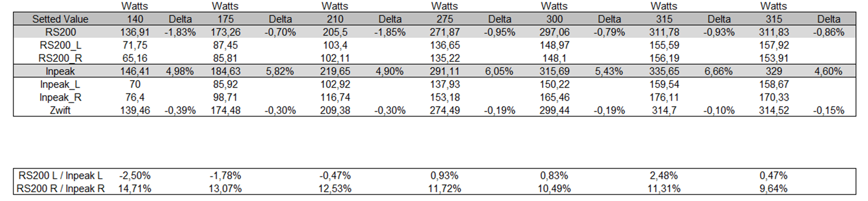868x201 pixels.
Task: Select the Inpeak value 329 cell
Action: 774,71
